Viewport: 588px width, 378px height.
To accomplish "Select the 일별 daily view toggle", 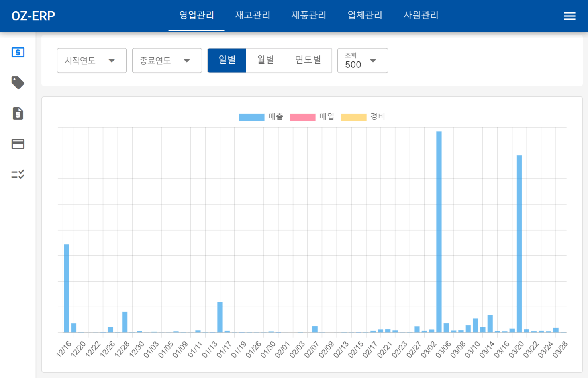I will 227,60.
